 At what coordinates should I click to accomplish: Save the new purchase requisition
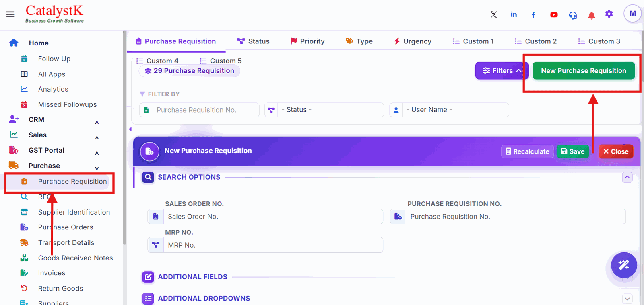click(572, 151)
